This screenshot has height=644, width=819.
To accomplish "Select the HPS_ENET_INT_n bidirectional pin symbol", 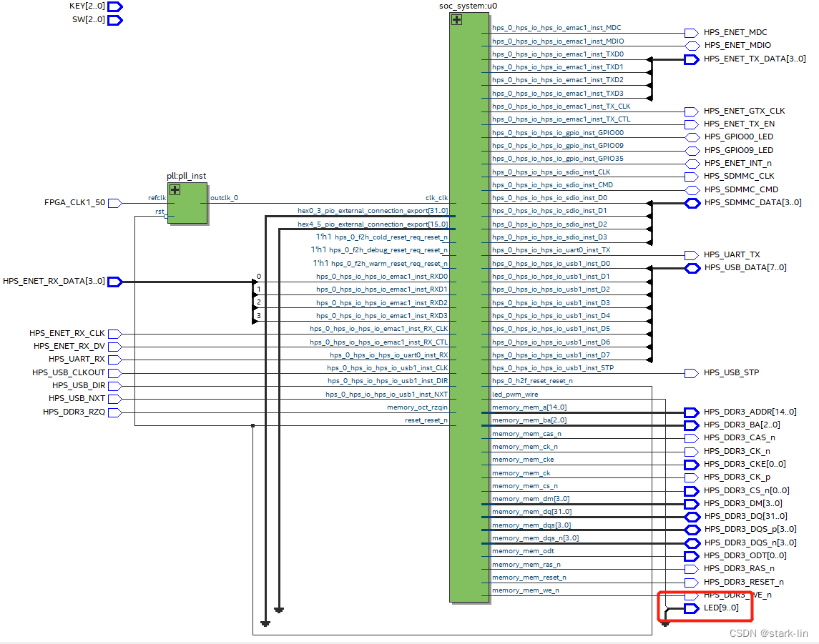I will (x=692, y=164).
